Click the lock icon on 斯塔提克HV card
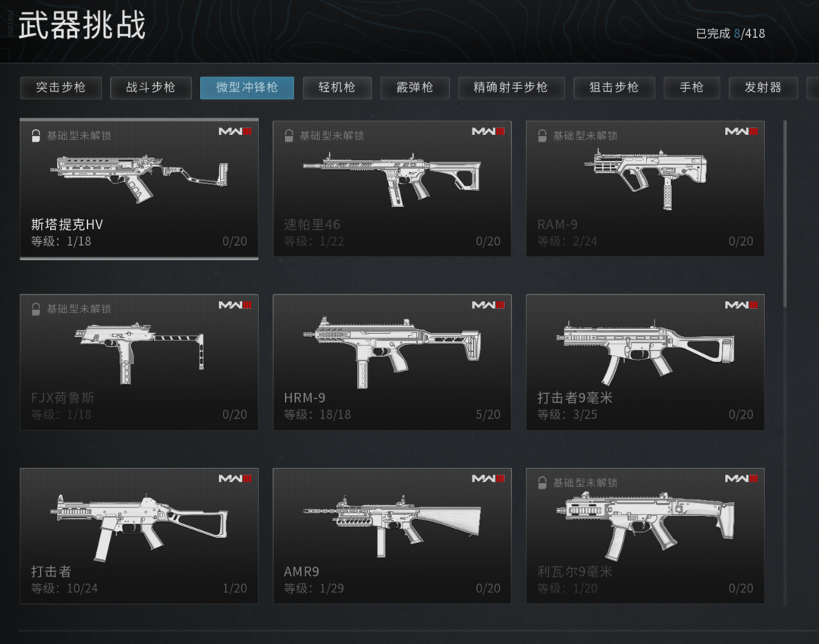Viewport: 819px width, 644px height. pos(36,136)
